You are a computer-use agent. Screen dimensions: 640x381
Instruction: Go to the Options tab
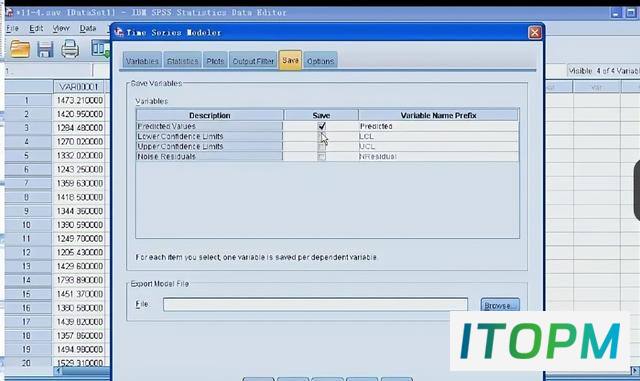click(320, 61)
